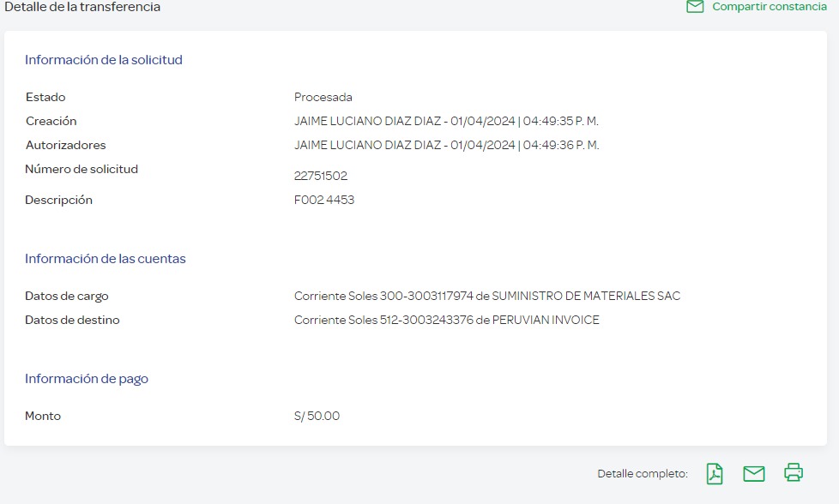
Task: Click the 'Número de solicitud' label
Action: coord(81,170)
